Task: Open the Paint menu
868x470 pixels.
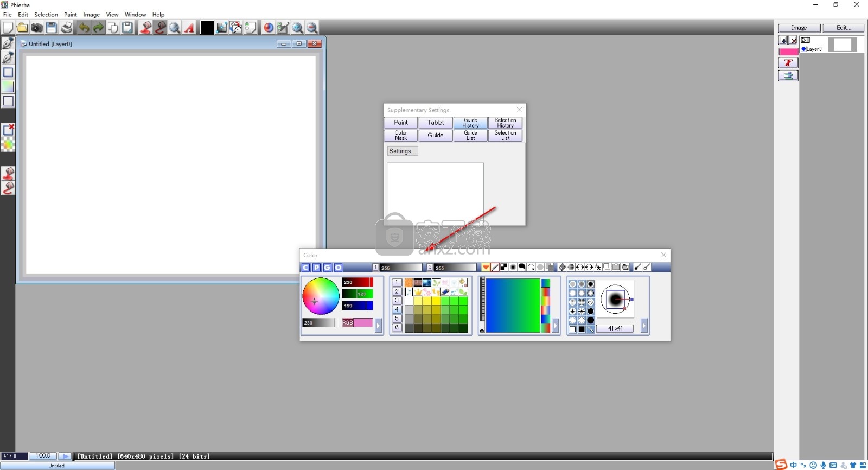Action: click(x=71, y=15)
